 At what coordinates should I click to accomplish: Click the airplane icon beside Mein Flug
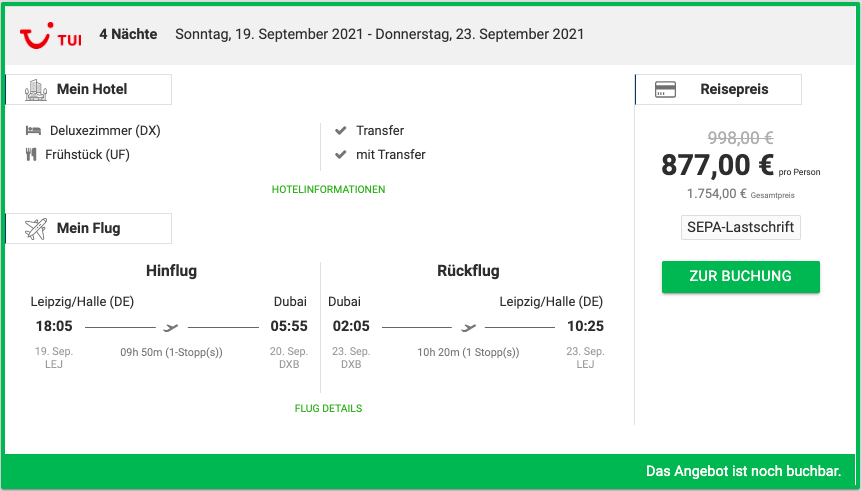click(36, 229)
